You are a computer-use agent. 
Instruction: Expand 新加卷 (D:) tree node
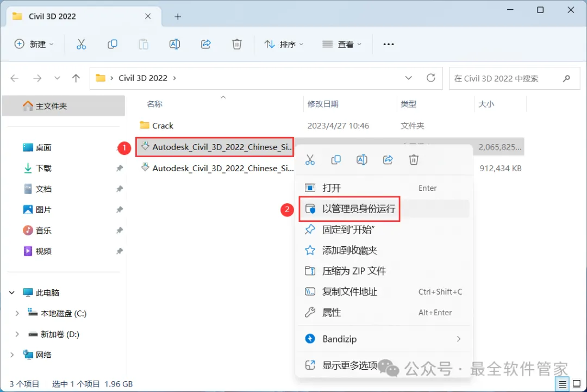point(17,334)
